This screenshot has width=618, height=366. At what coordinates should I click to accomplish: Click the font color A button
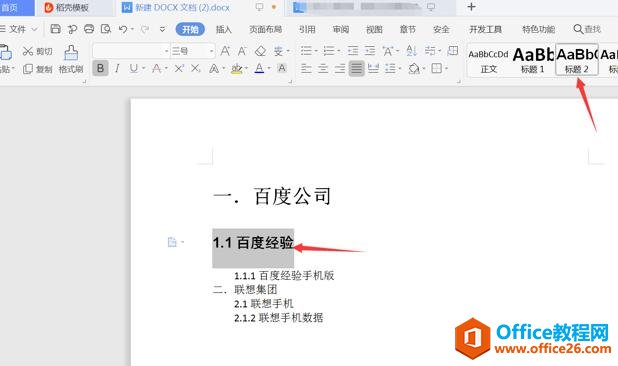[259, 69]
